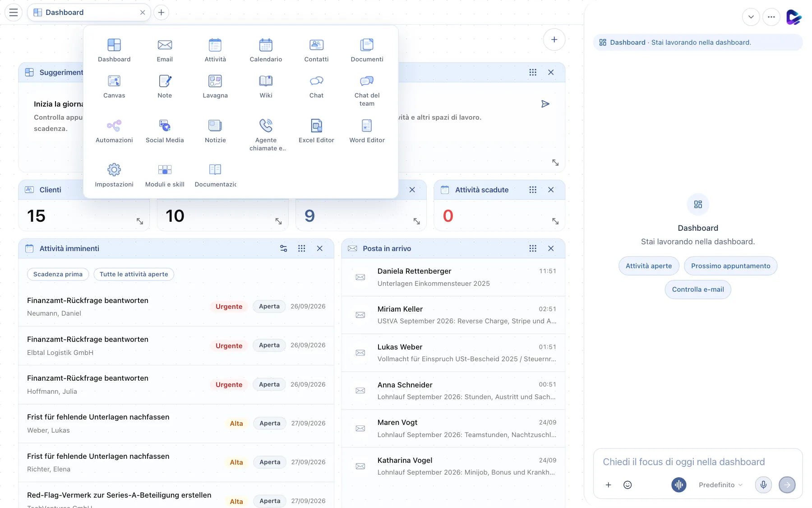The width and height of the screenshot is (812, 508).
Task: Click the Controlla e-mail suggestion button
Action: tap(697, 289)
